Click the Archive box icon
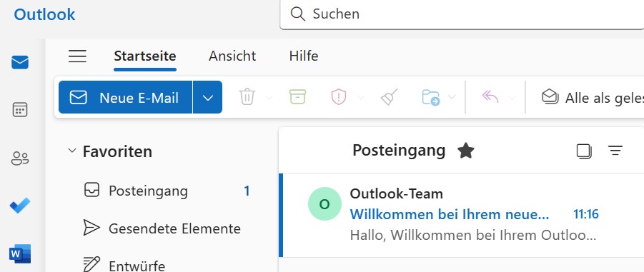 tap(297, 97)
